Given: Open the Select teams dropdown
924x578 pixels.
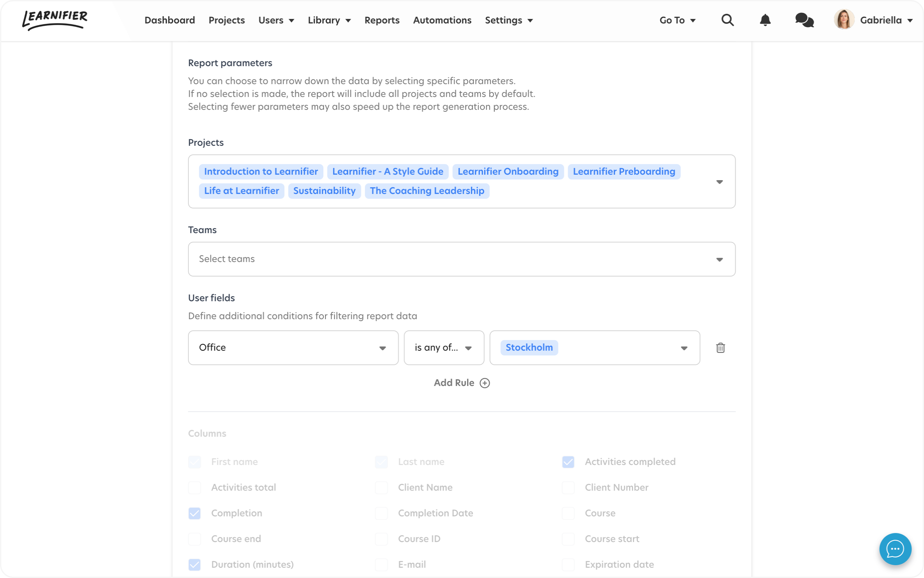Looking at the screenshot, I should click(x=462, y=259).
